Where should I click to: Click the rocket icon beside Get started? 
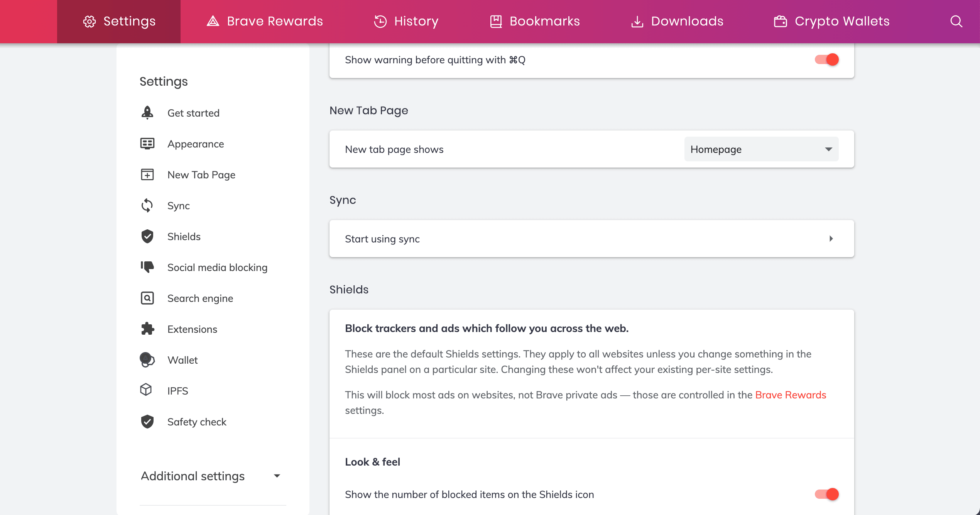point(147,113)
